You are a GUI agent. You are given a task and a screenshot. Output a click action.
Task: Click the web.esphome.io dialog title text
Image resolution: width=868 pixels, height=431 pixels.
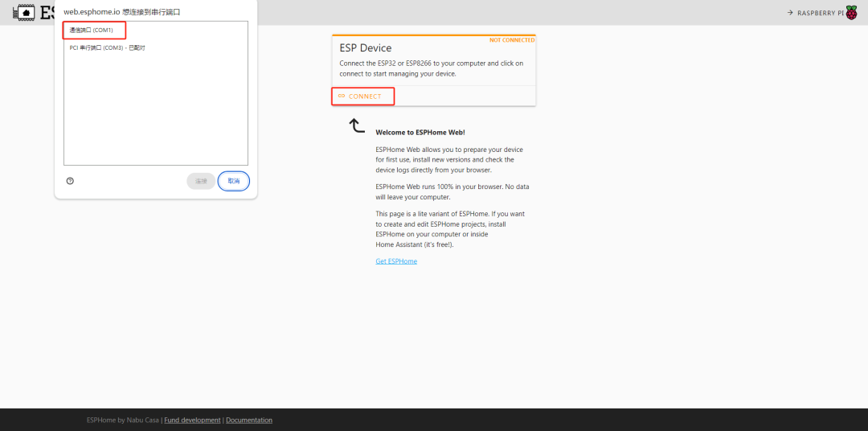coord(122,11)
